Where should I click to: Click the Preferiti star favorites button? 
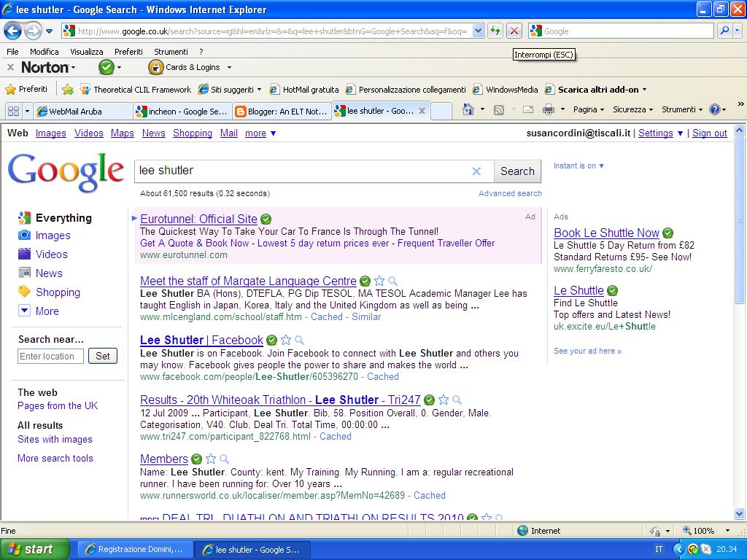tap(27, 89)
